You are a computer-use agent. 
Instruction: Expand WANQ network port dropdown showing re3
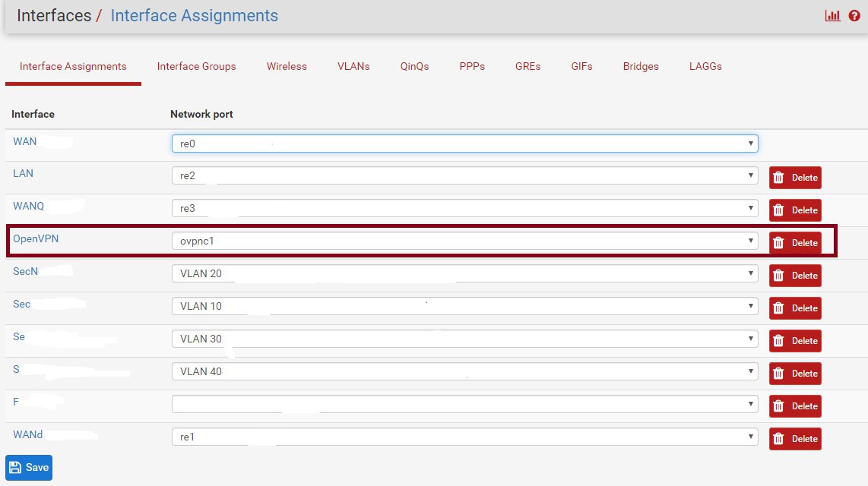465,208
